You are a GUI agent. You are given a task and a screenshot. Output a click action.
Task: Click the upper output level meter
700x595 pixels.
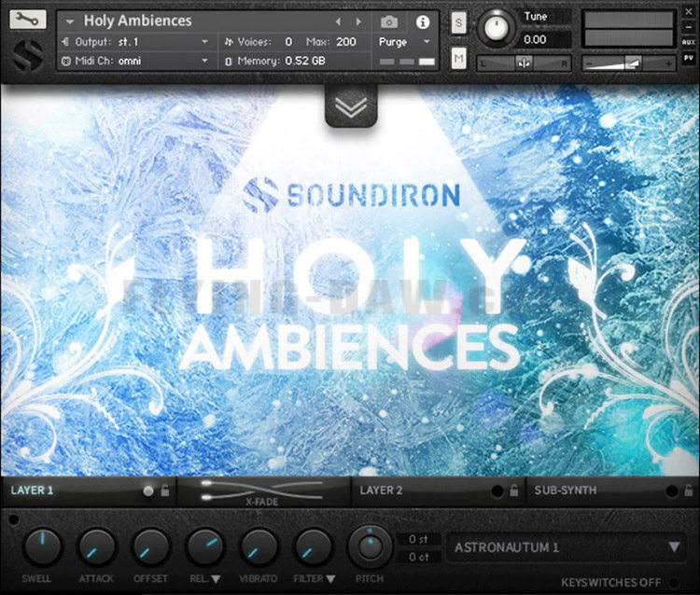pyautogui.click(x=628, y=20)
